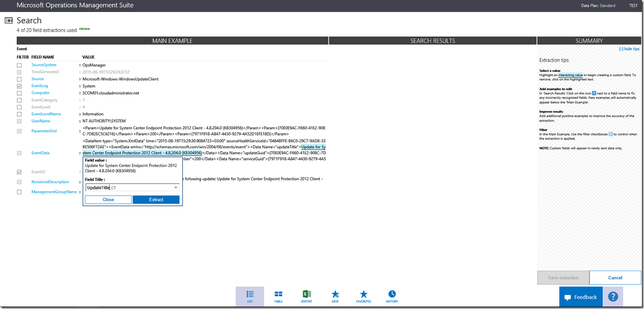Select the Main Example panel header

pyautogui.click(x=172, y=41)
